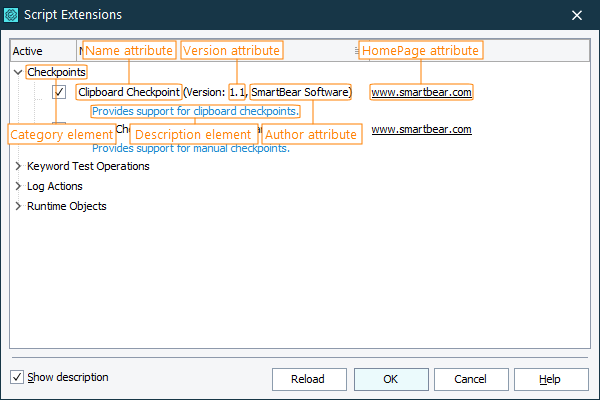The image size is (600, 400).
Task: Toggle the Show description checkbox
Action: (x=17, y=377)
